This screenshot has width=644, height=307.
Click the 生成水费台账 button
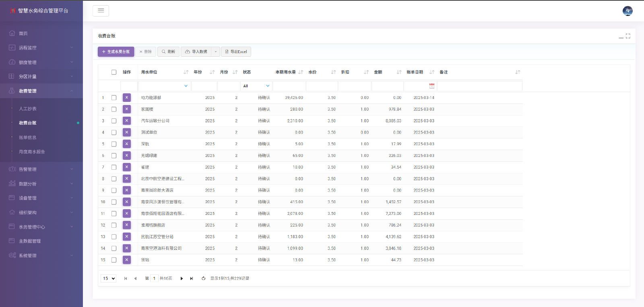[x=116, y=52]
